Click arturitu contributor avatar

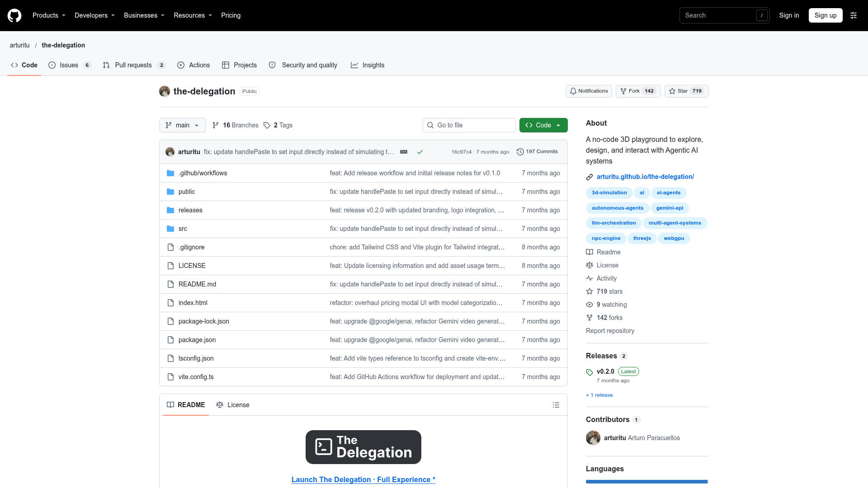pos(593,438)
